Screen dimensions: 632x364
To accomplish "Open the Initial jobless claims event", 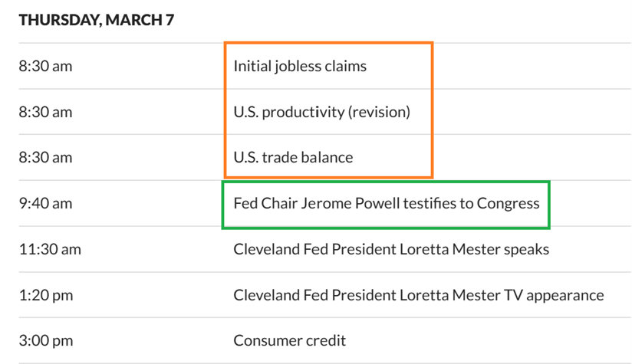I will 300,66.
